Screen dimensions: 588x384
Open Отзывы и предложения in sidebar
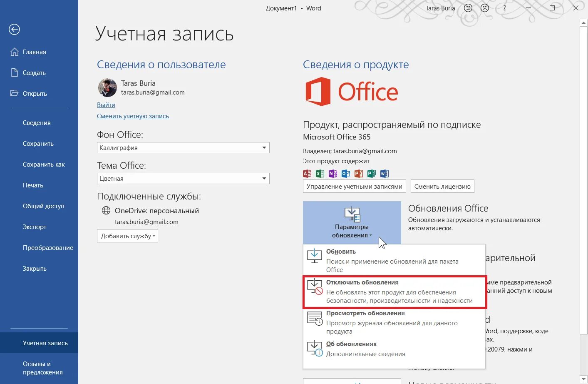point(39,368)
